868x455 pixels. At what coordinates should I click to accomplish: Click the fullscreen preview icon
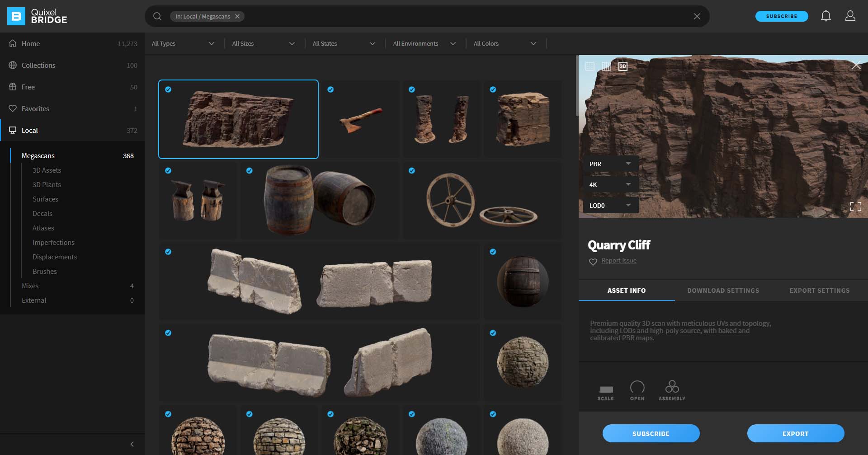coord(855,206)
